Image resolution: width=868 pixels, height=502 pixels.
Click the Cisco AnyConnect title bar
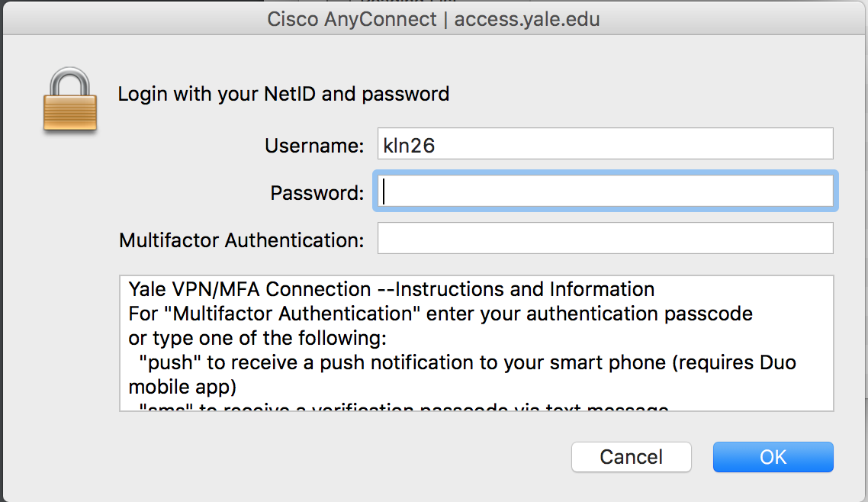433,19
